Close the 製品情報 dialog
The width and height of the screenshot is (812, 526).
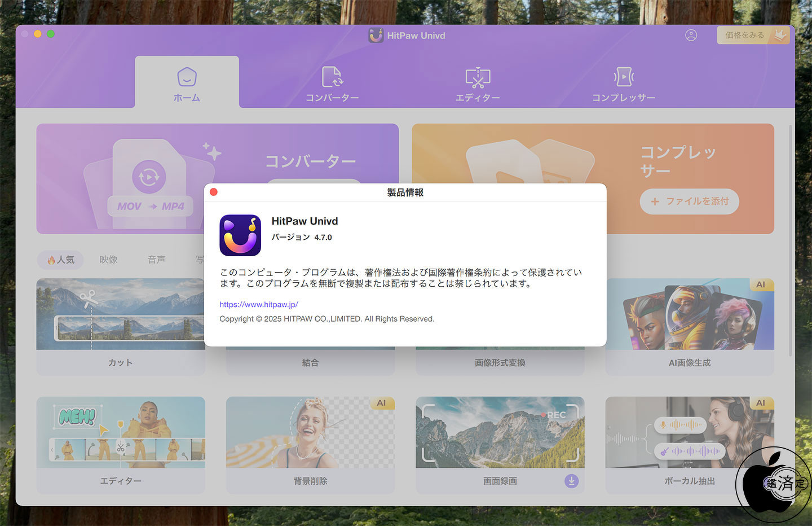point(214,192)
